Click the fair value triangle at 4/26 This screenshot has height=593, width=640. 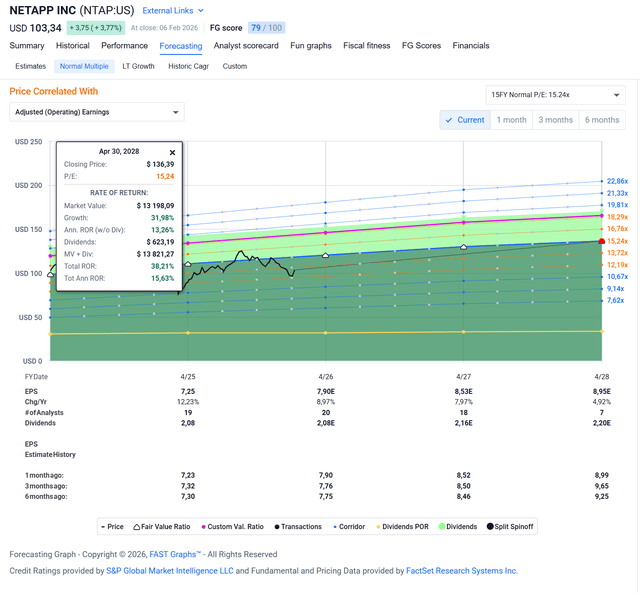[325, 255]
